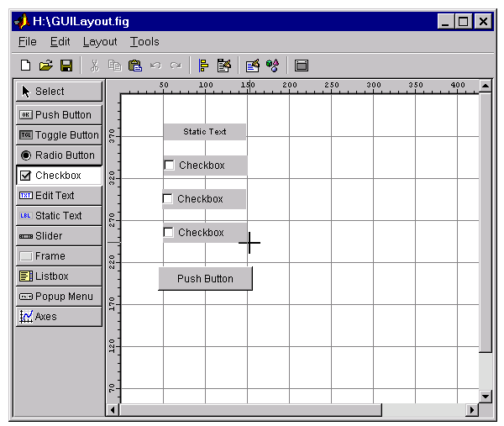Pick the Frame component tool
This screenshot has height=426, width=504.
click(59, 256)
